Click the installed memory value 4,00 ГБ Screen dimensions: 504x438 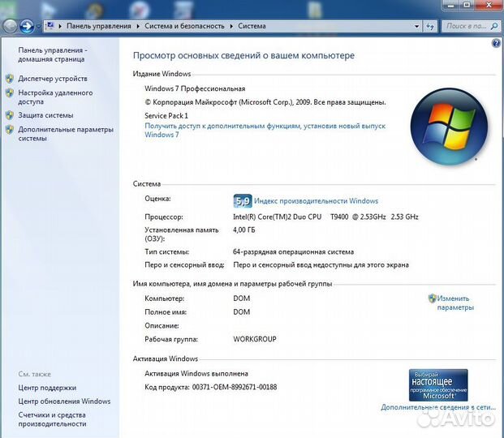[x=244, y=230]
